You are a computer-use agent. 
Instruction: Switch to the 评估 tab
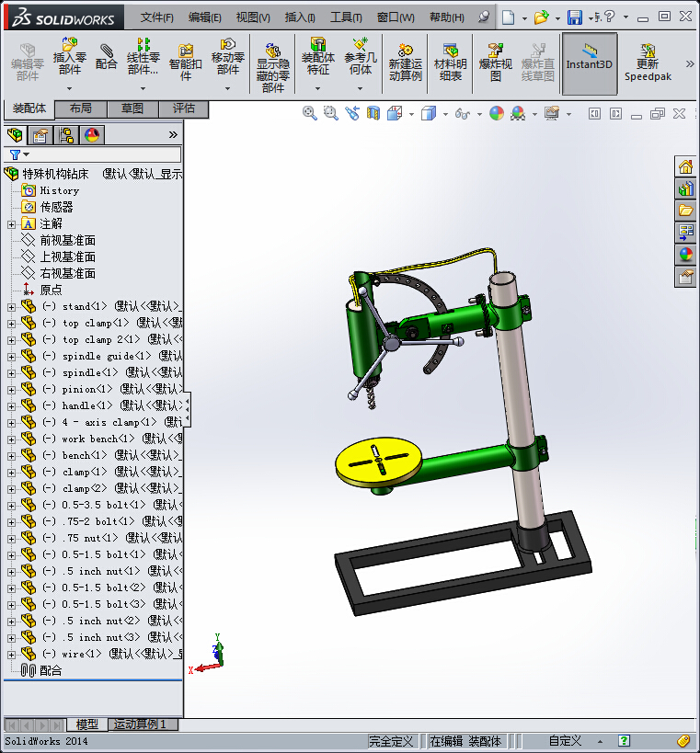pyautogui.click(x=184, y=108)
